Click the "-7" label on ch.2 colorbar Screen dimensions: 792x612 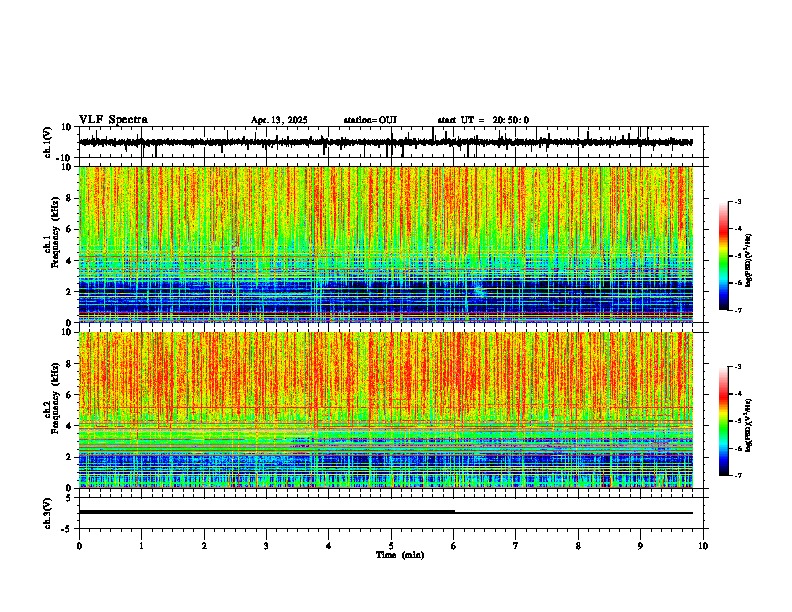(738, 475)
